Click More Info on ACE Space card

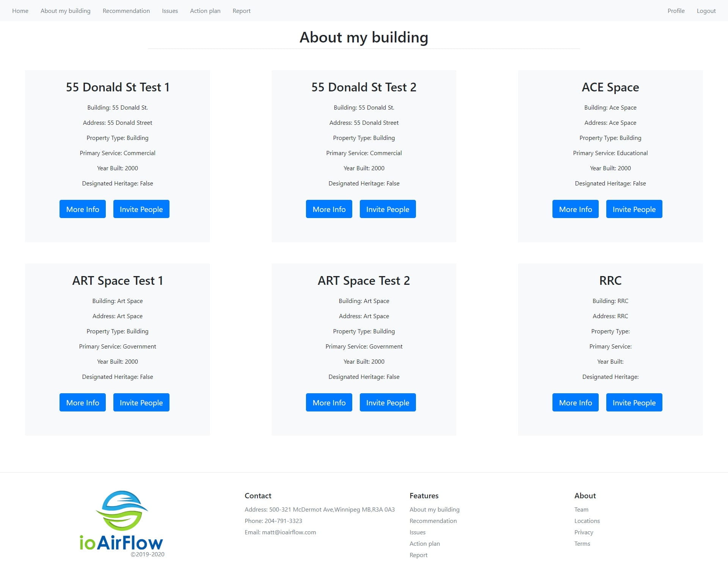(575, 209)
